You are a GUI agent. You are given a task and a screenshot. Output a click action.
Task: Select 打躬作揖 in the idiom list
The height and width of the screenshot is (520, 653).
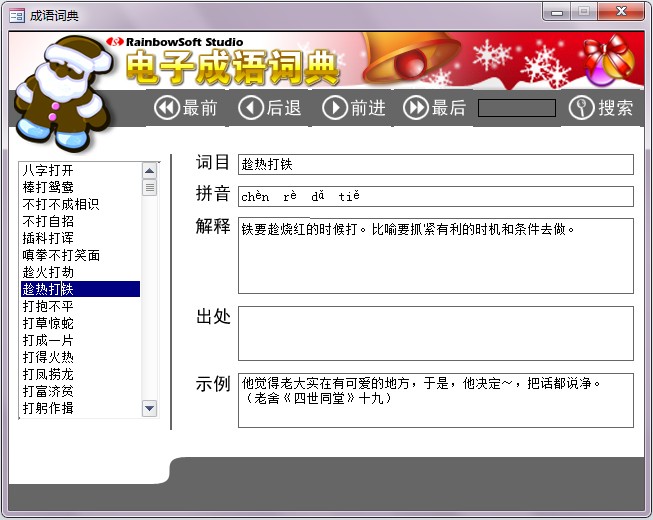coord(80,408)
